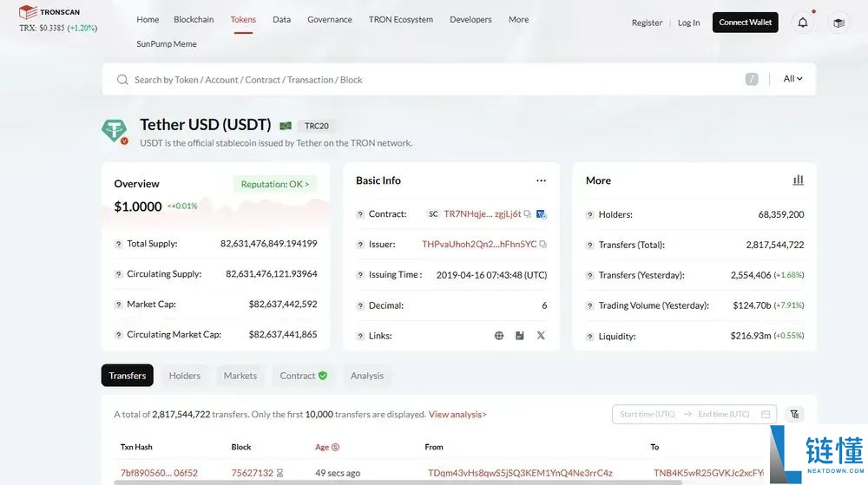Screen dimensions: 868x485
Task: Click the $1.0000 price value
Action: click(138, 206)
